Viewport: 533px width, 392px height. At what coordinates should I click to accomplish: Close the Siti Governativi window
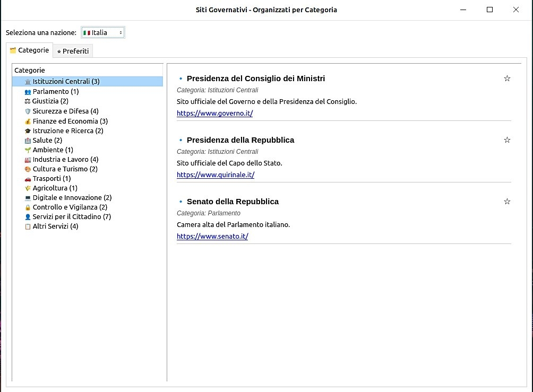516,10
